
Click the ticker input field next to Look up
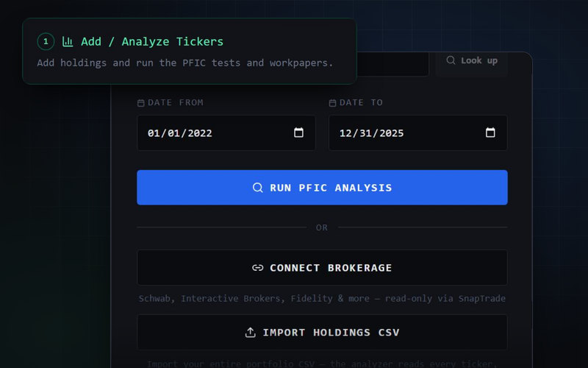coord(392,64)
